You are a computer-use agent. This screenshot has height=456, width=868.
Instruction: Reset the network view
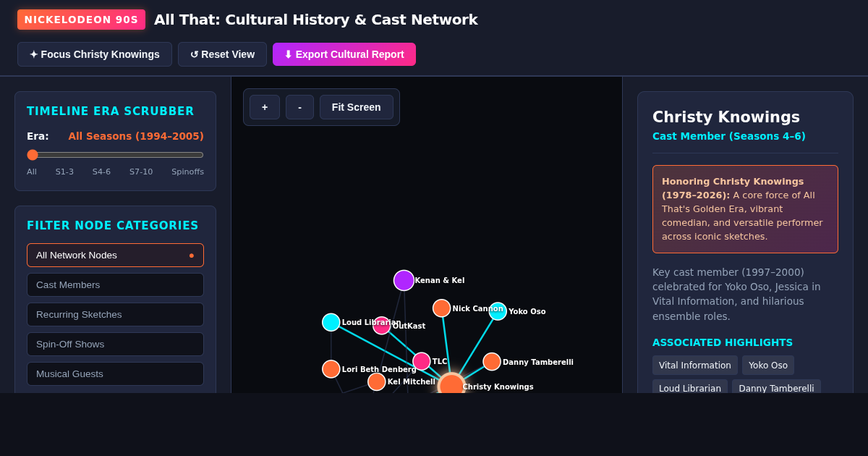click(222, 54)
